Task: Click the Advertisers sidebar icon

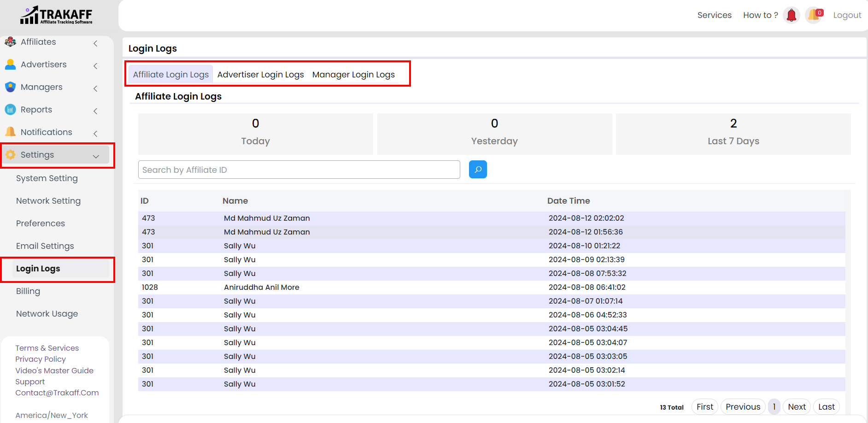Action: point(10,65)
